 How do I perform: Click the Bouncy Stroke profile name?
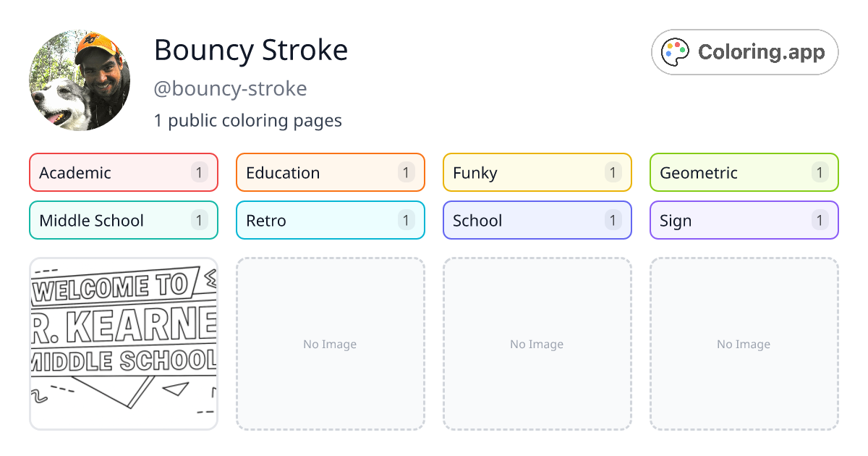tap(250, 50)
